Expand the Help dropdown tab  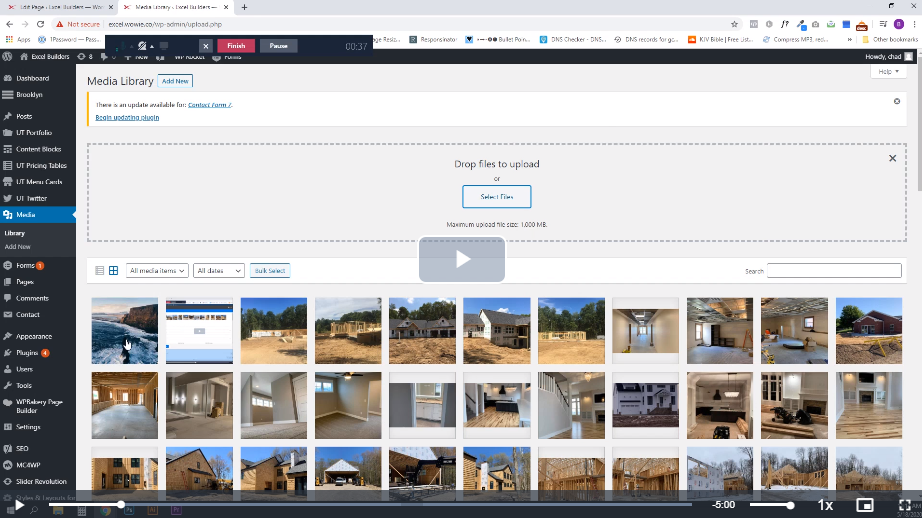click(886, 72)
